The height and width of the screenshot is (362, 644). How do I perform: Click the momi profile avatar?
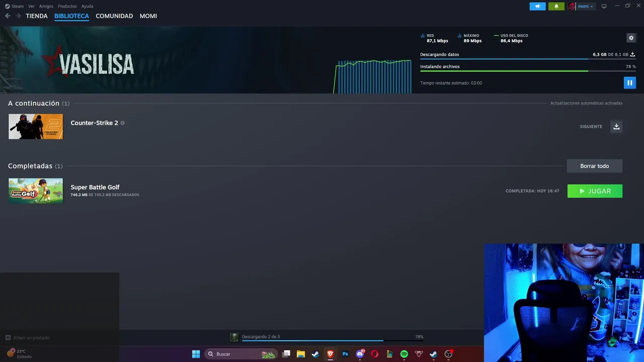pos(572,6)
